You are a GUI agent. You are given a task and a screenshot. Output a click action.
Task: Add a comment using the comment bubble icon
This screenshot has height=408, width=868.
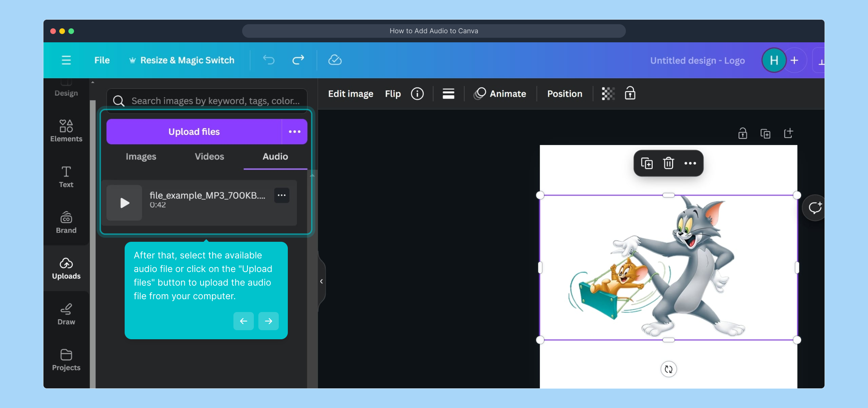click(814, 207)
